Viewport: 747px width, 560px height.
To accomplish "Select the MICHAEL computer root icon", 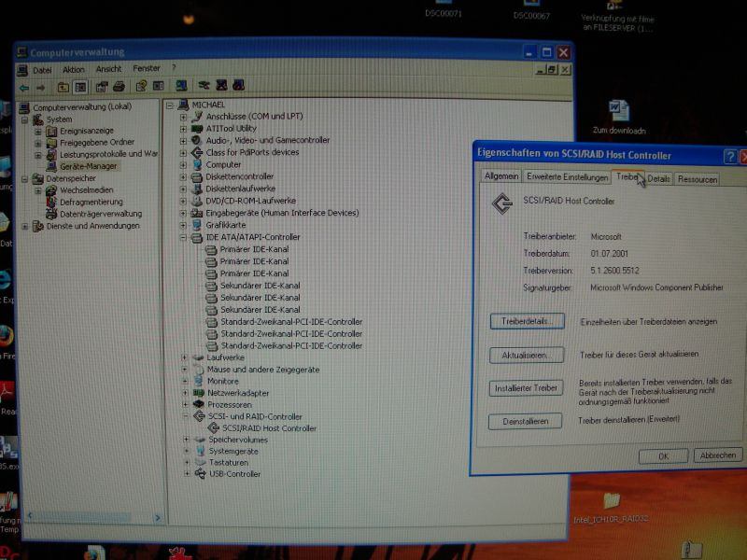I will tap(183, 105).
